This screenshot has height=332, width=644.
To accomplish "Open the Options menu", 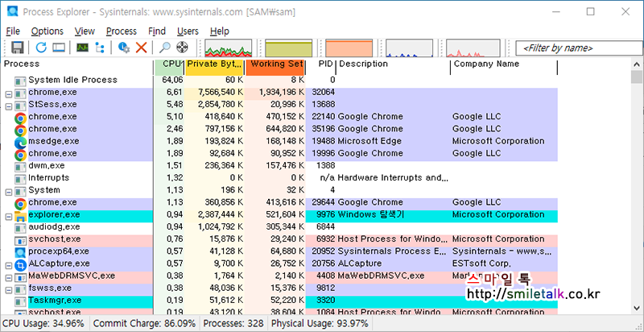I will point(47,31).
